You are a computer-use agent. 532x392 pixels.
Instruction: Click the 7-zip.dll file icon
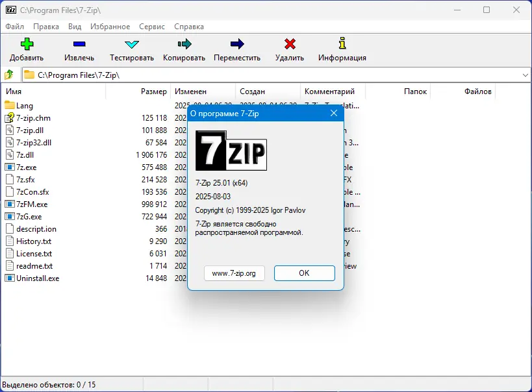click(10, 130)
